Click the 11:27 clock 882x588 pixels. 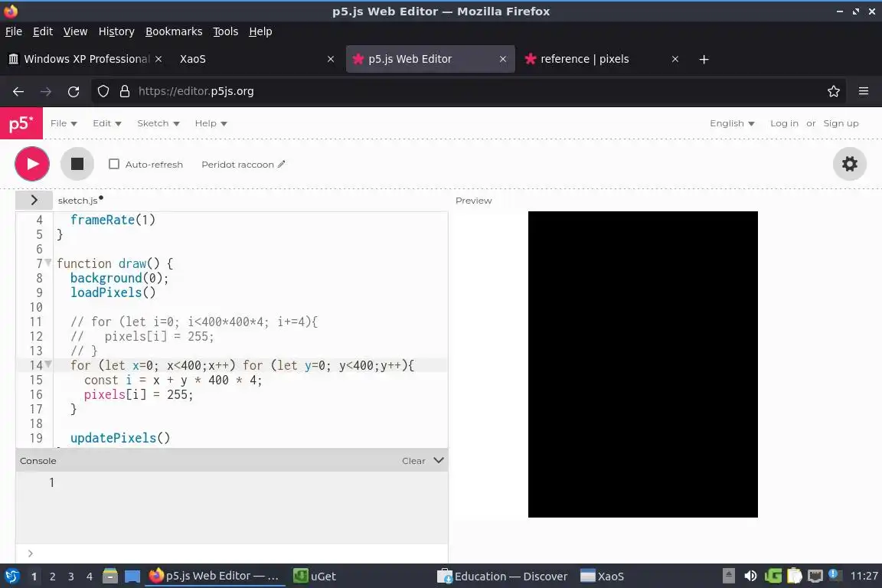click(x=864, y=576)
